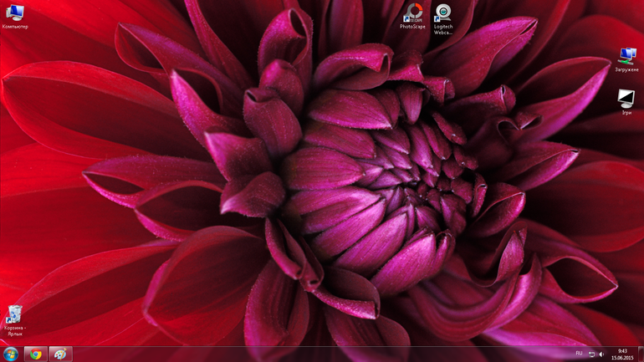Open the RU input language switcher
644x362 pixels.
579,354
